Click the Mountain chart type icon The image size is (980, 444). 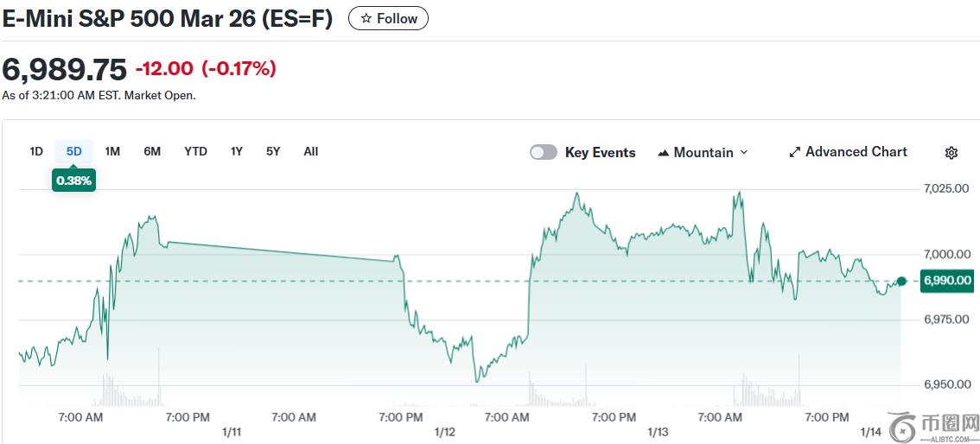pyautogui.click(x=664, y=153)
